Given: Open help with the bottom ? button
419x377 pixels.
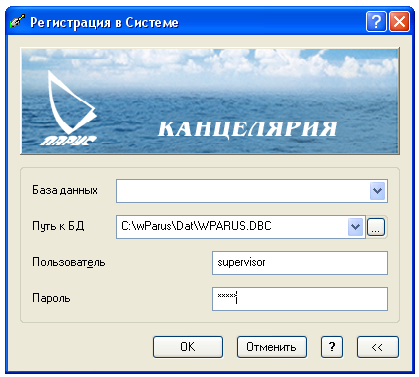Looking at the screenshot, I should 332,347.
